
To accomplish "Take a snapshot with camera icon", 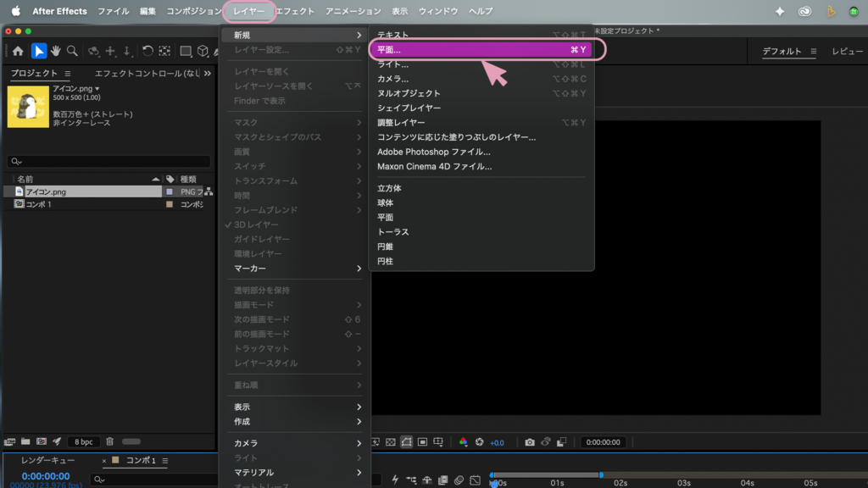I will click(530, 442).
